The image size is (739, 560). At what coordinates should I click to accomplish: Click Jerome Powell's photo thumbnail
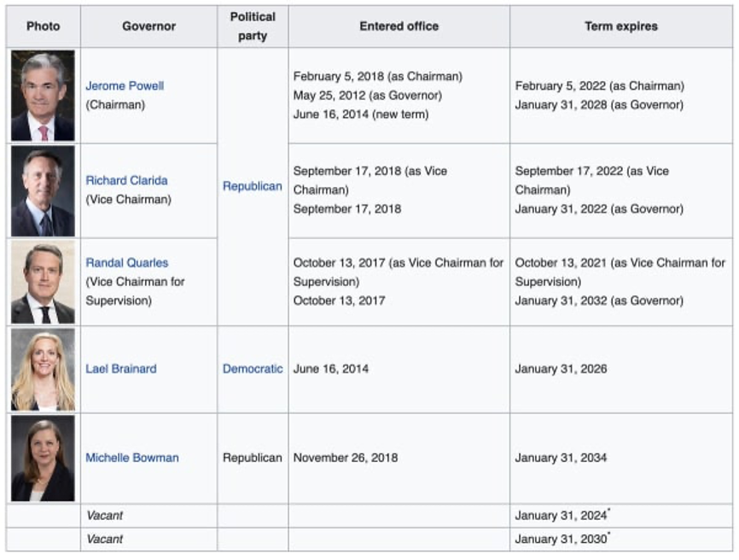pos(43,96)
